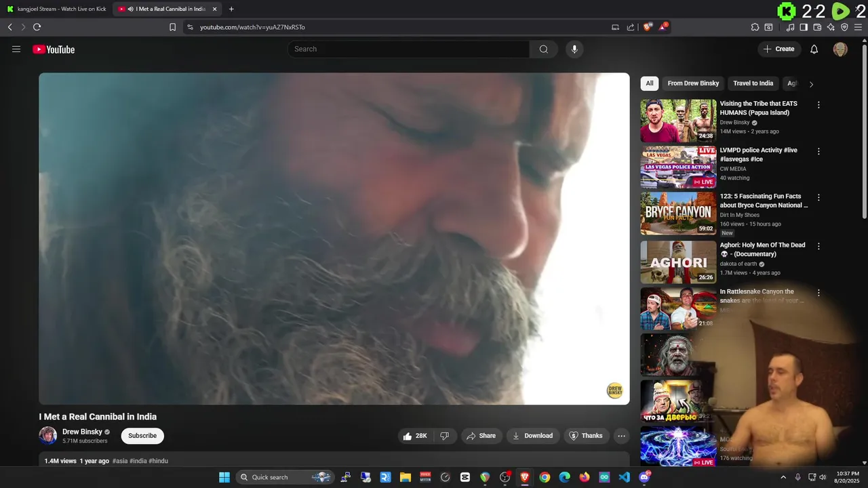
Task: Download the video
Action: click(532, 436)
